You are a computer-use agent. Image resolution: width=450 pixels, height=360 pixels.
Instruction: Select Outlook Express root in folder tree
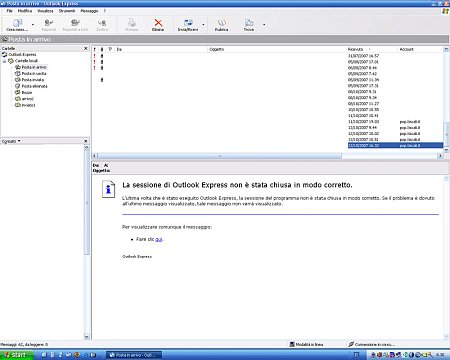tap(19, 55)
